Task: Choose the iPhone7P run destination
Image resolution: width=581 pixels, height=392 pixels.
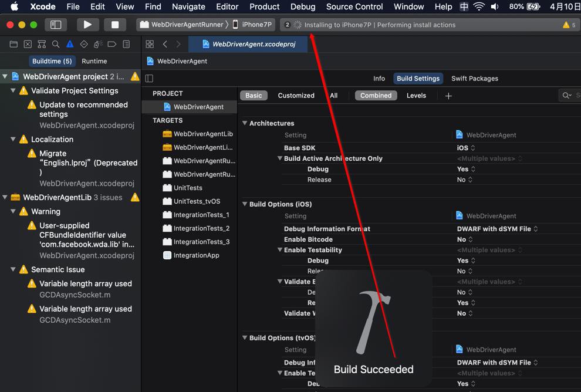Action: click(253, 25)
